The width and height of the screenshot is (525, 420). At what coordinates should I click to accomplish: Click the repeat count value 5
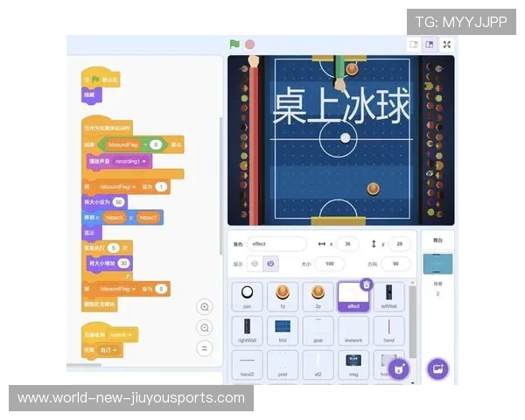[114, 248]
